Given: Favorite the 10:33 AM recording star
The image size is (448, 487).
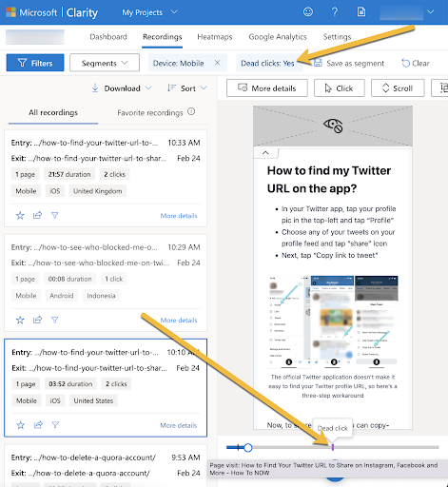Looking at the screenshot, I should click(20, 216).
